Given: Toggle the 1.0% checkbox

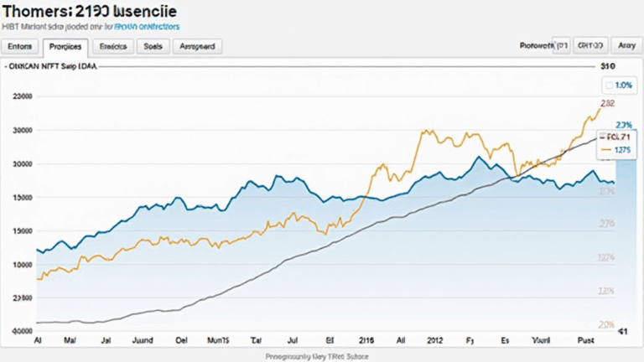Looking at the screenshot, I should tap(619, 85).
